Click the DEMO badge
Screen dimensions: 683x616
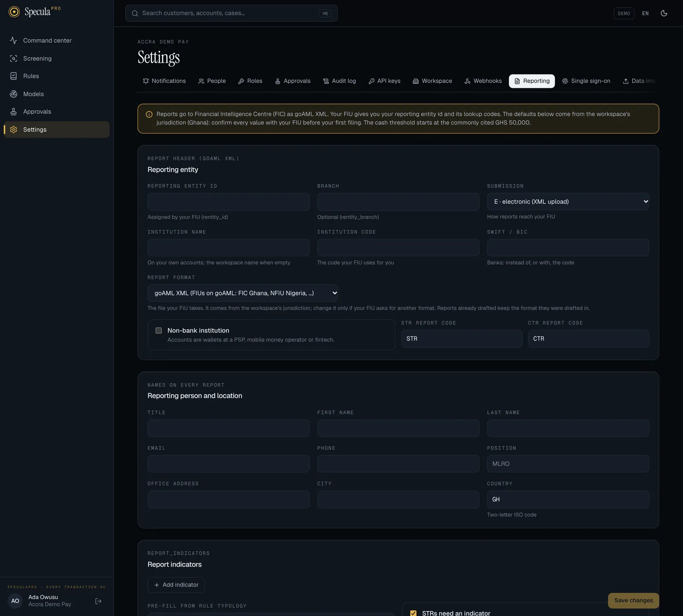(x=624, y=13)
